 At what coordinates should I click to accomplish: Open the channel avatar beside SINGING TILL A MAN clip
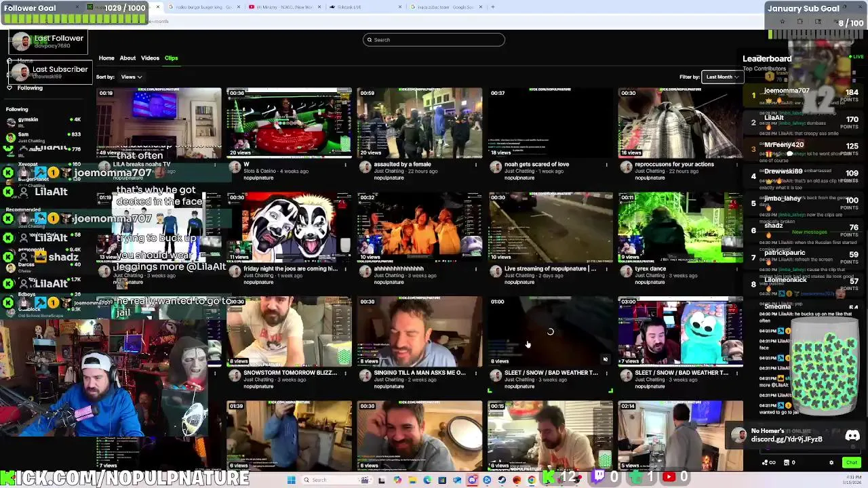[x=365, y=375]
